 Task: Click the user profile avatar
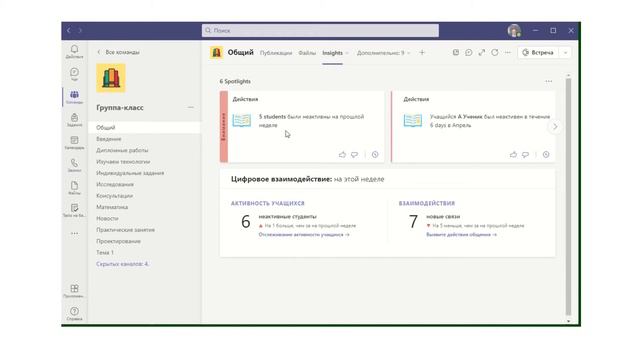coord(514,31)
